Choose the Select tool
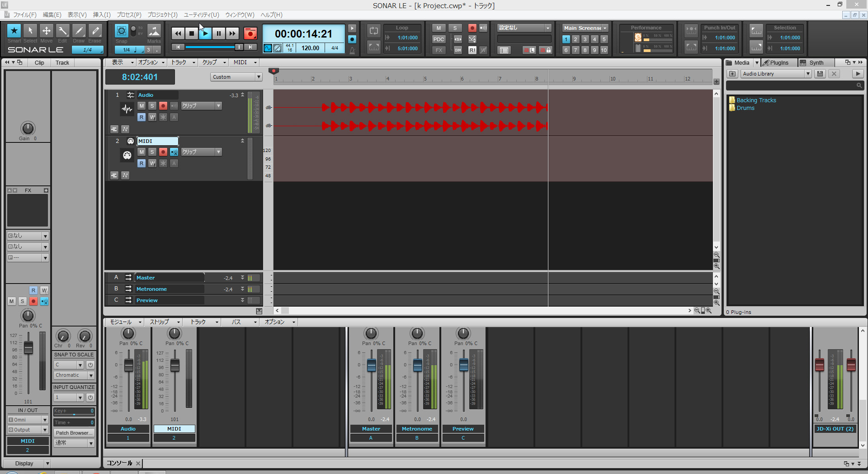This screenshot has height=474, width=868. (30, 31)
